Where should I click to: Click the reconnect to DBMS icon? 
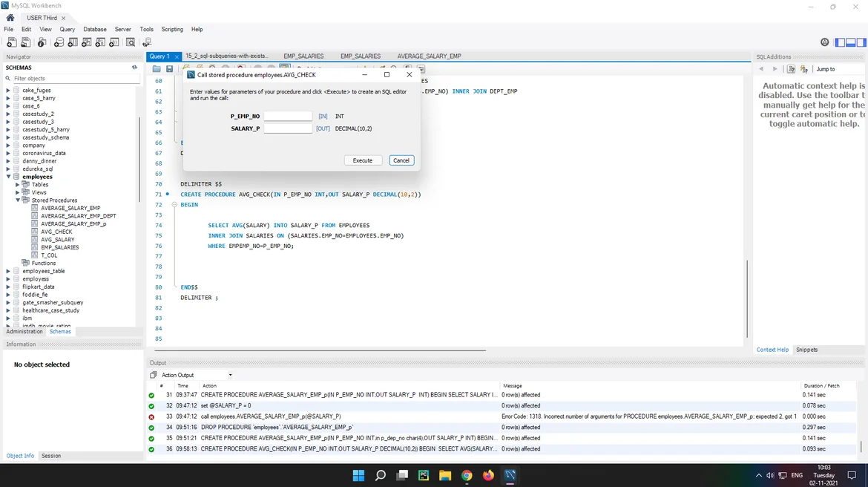tap(147, 42)
